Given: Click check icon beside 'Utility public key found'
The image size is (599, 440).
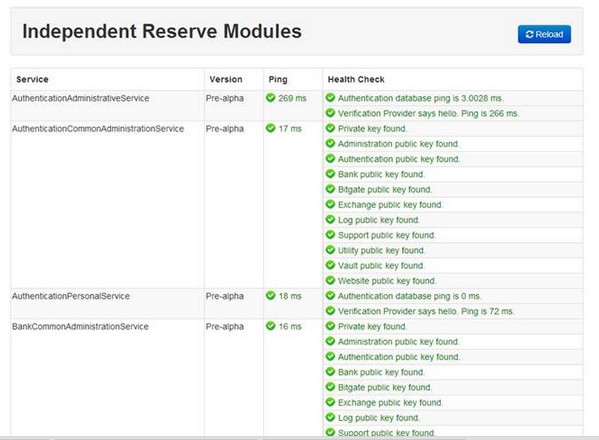Looking at the screenshot, I should point(330,250).
